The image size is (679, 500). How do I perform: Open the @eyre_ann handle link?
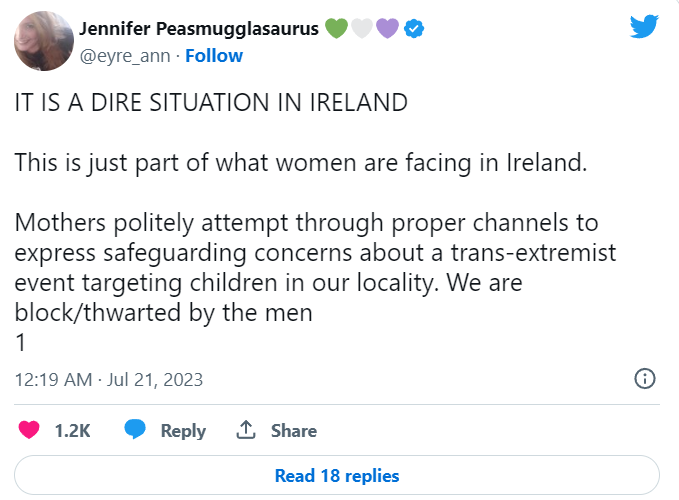(125, 56)
